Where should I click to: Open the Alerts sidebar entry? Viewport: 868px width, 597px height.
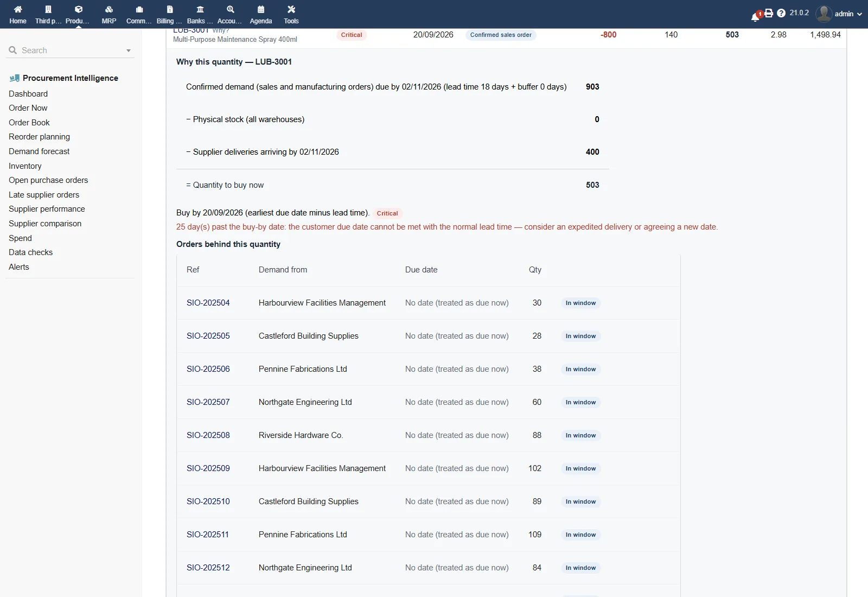pyautogui.click(x=19, y=267)
